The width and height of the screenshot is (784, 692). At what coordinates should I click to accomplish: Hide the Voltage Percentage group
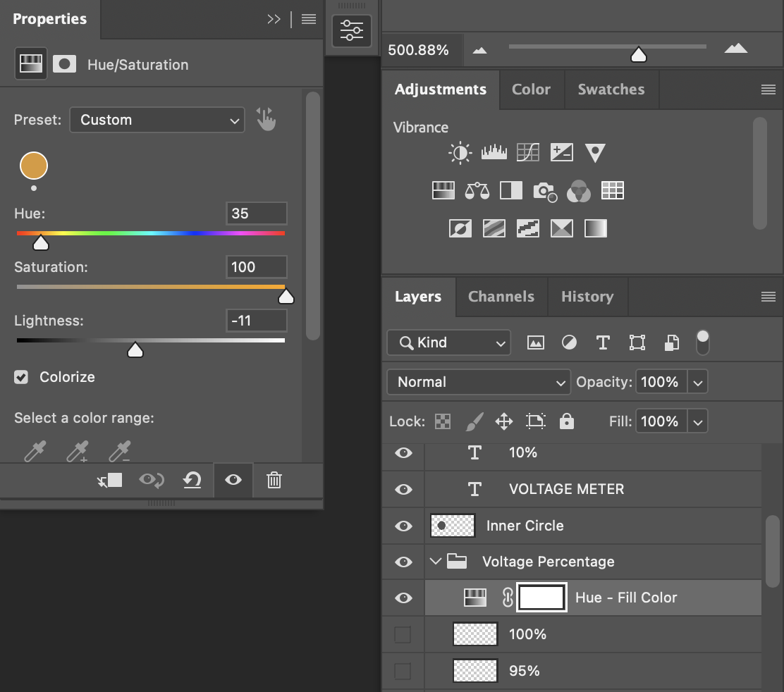tap(403, 562)
